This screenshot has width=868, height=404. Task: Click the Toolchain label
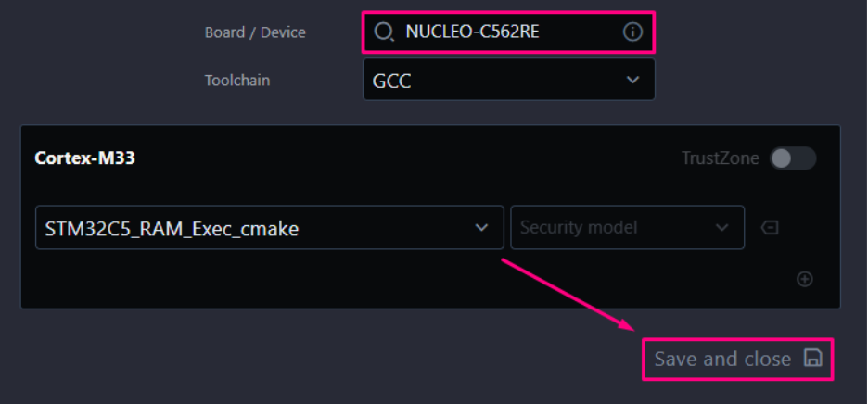237,81
